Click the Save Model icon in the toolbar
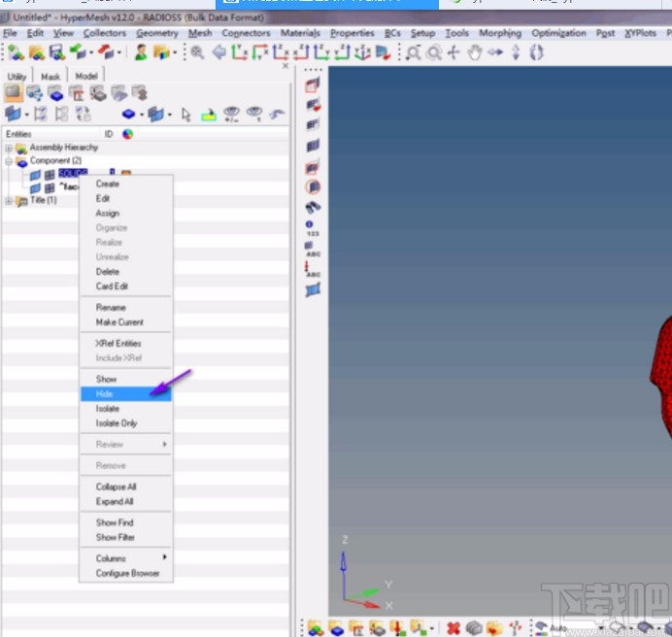Viewport: 672px width, 637px height. (x=55, y=52)
